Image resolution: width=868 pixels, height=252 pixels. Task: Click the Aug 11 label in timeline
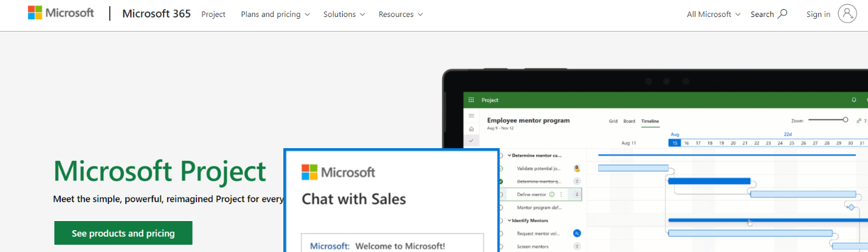coord(629,143)
